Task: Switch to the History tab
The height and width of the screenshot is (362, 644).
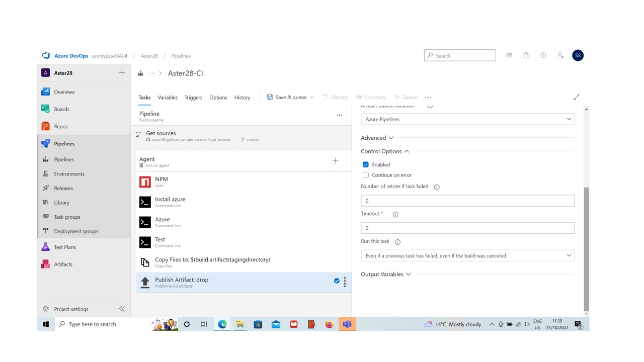Action: point(242,98)
